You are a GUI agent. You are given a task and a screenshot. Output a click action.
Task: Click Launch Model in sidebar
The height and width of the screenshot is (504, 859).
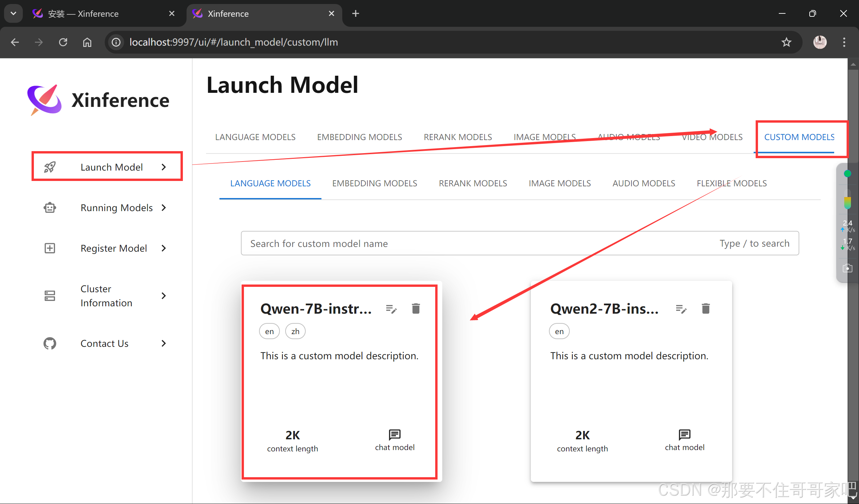[x=111, y=167]
